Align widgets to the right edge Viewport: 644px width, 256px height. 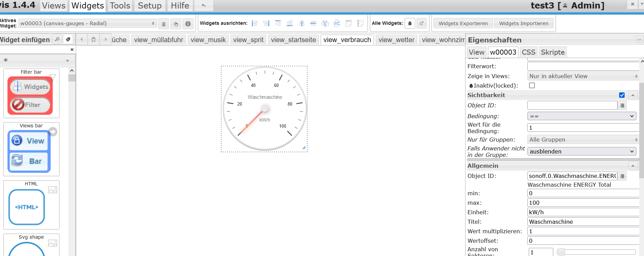[266, 23]
